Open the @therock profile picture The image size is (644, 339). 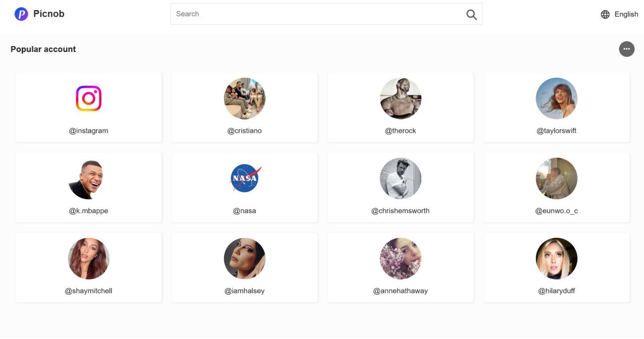pyautogui.click(x=400, y=98)
